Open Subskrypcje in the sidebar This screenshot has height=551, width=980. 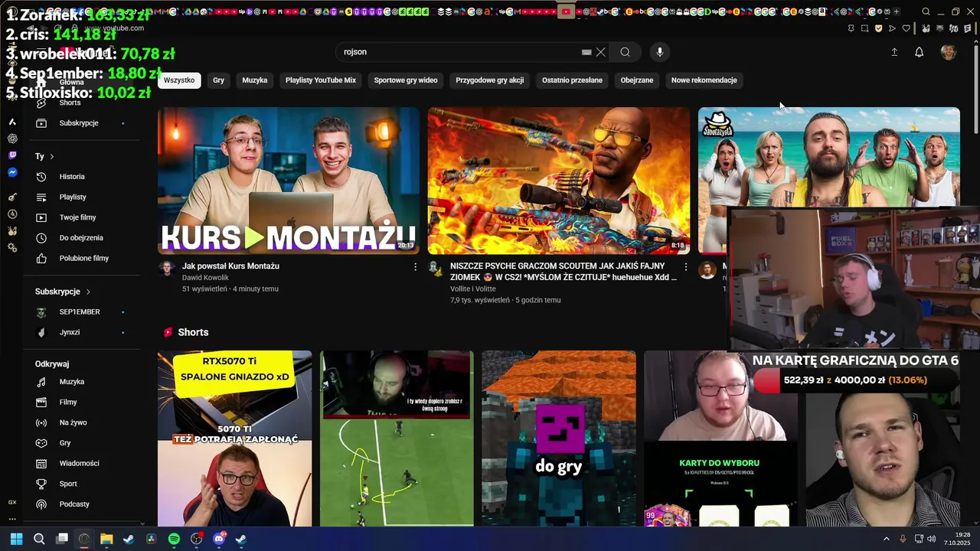(x=82, y=123)
